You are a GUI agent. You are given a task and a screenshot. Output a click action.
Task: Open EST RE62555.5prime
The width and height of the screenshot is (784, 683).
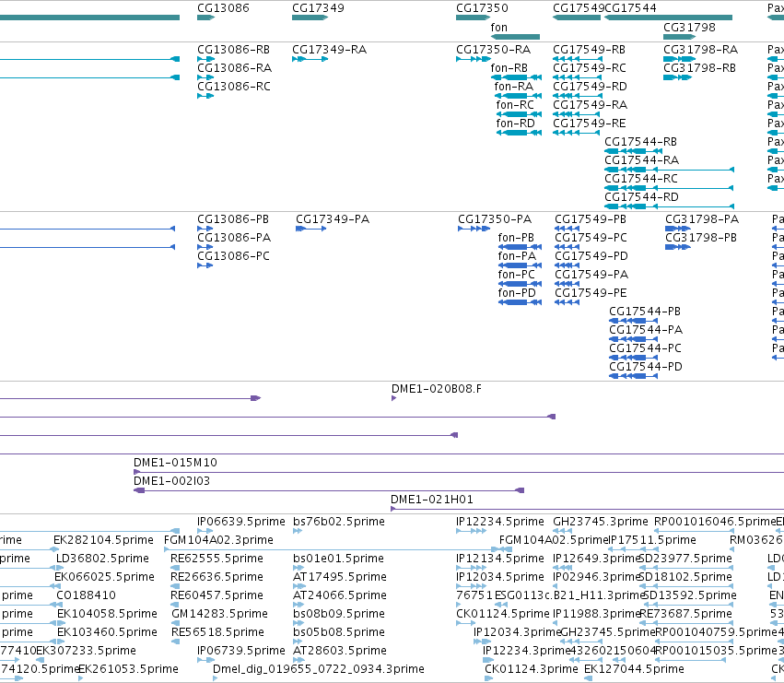217,559
